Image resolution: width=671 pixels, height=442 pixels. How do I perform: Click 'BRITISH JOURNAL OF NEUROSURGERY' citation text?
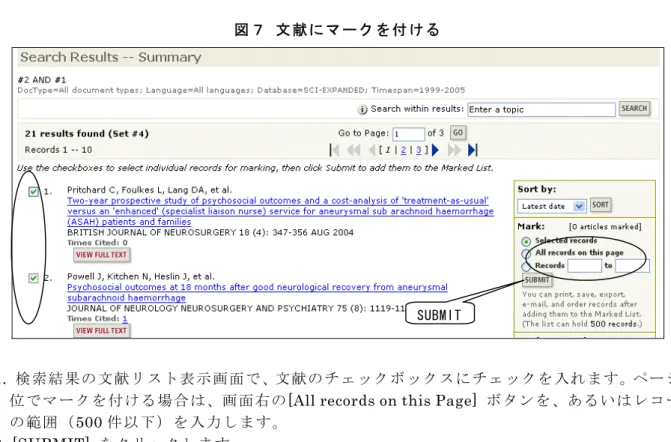click(x=210, y=233)
